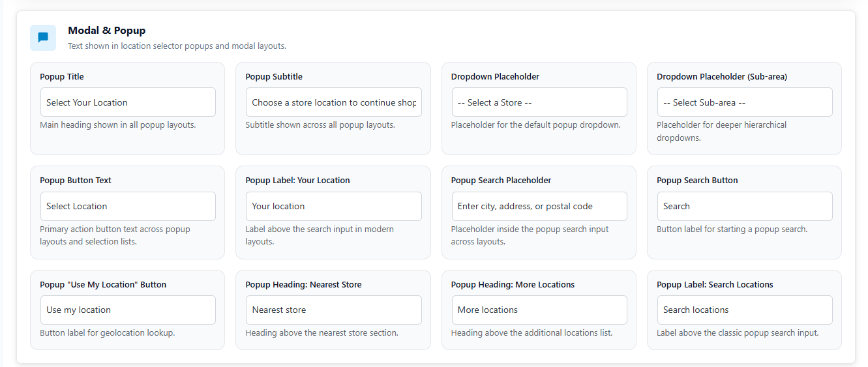
Task: Click the 'Dropdown Placeholder (Sub-area)' label
Action: point(722,77)
